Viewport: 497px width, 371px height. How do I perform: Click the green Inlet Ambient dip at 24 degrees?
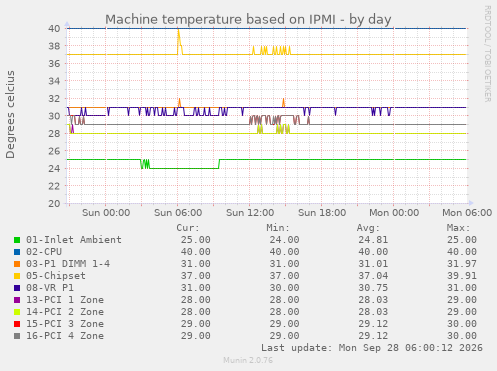coord(184,168)
